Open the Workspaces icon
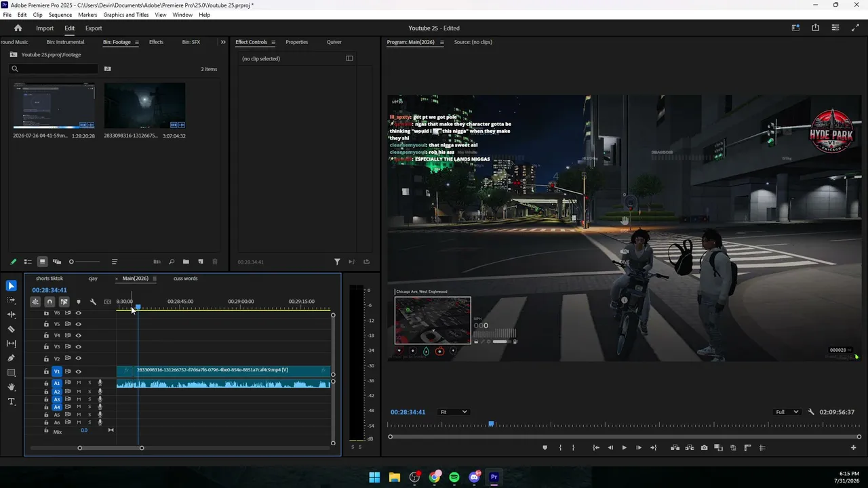 point(795,28)
